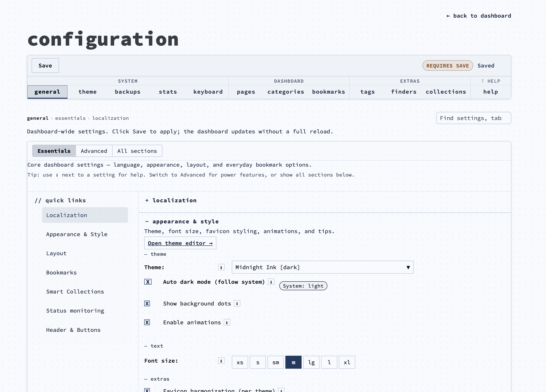The width and height of the screenshot is (546, 392).
Task: Open the info icon for Font size
Action: pos(221,361)
